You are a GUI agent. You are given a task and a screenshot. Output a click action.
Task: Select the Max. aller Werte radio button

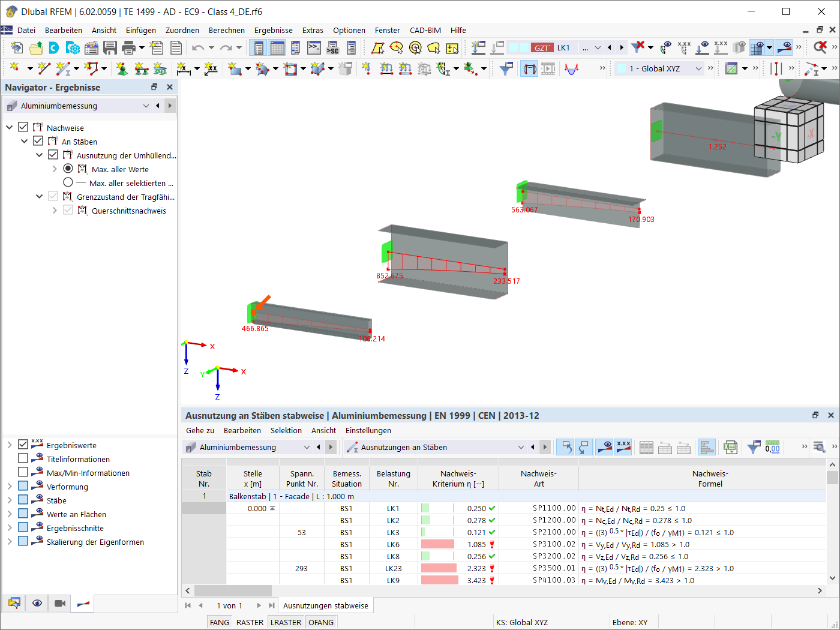pos(68,169)
